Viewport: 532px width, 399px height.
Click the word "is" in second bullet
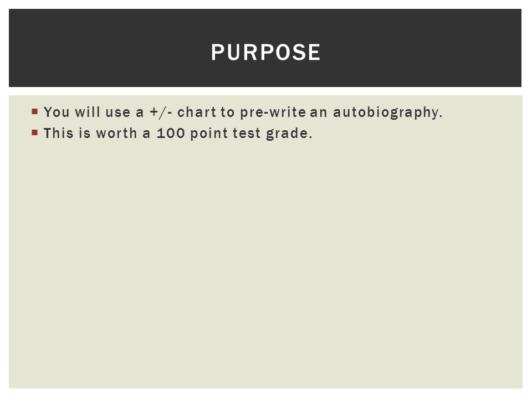[x=84, y=134]
